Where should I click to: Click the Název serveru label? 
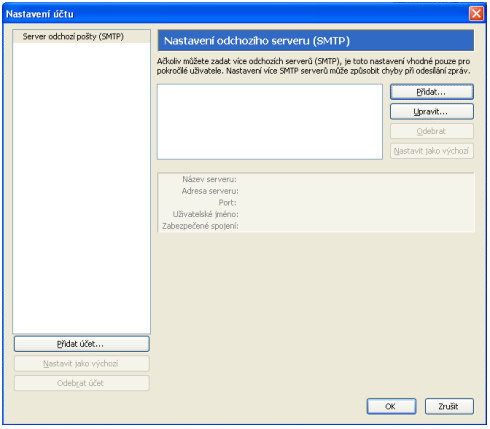click(x=209, y=179)
